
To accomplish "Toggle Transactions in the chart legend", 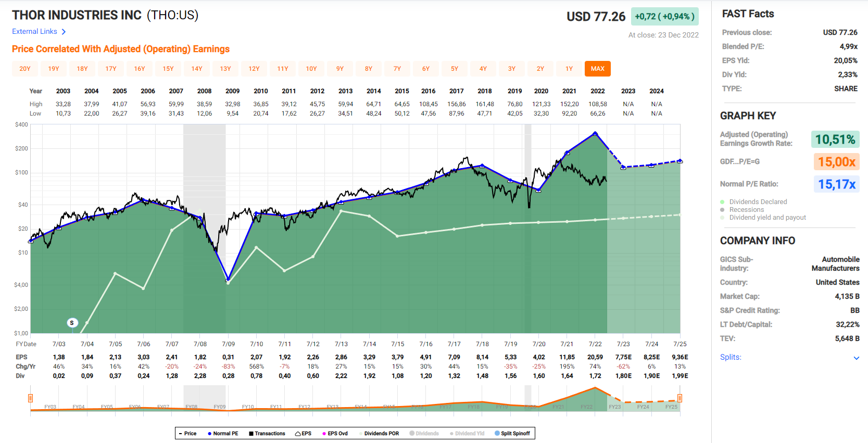I will click(x=267, y=434).
